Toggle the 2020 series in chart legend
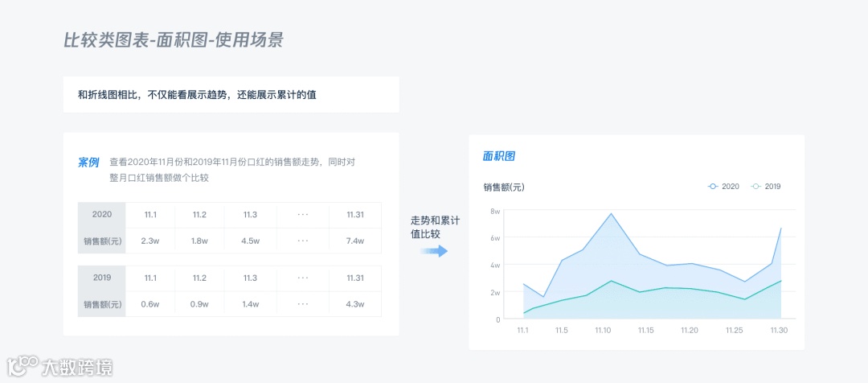The height and width of the screenshot is (383, 868). [723, 187]
